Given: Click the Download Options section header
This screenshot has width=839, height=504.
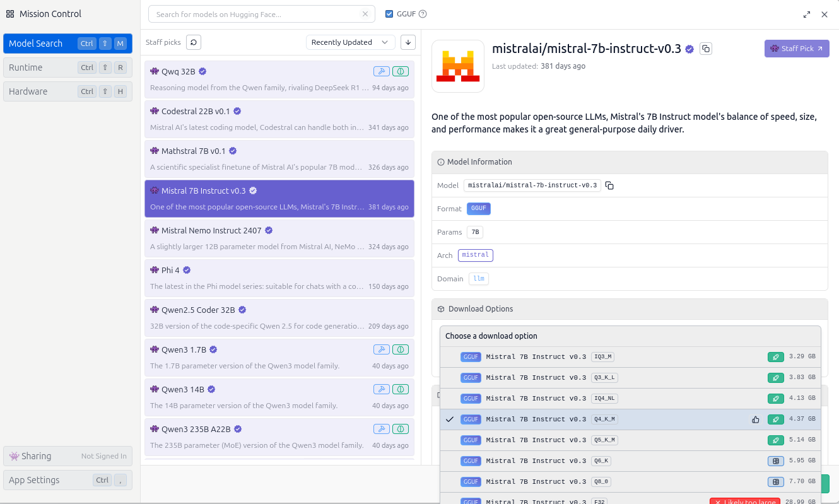Looking at the screenshot, I should coord(630,309).
